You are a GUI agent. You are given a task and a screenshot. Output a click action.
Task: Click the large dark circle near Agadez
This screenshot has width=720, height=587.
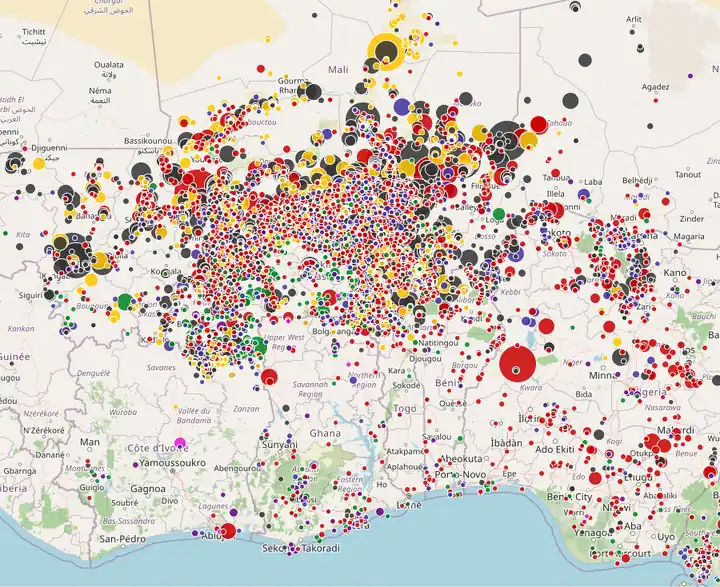click(x=570, y=101)
